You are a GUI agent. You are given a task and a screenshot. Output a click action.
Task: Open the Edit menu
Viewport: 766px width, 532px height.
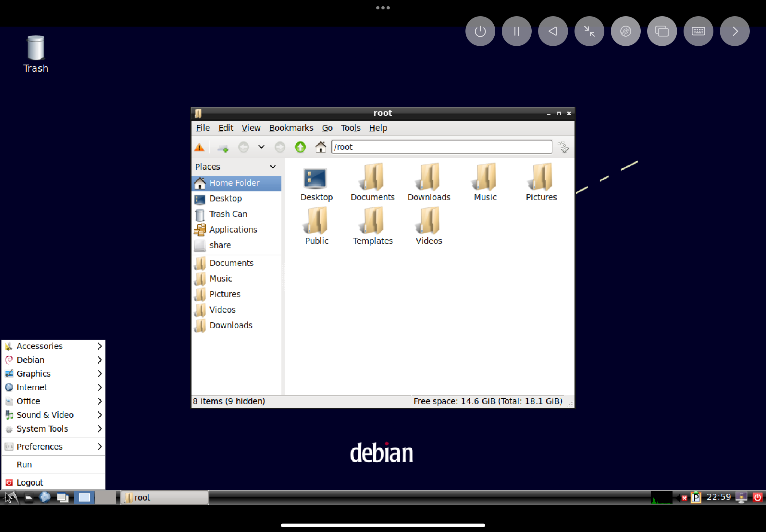(x=226, y=128)
